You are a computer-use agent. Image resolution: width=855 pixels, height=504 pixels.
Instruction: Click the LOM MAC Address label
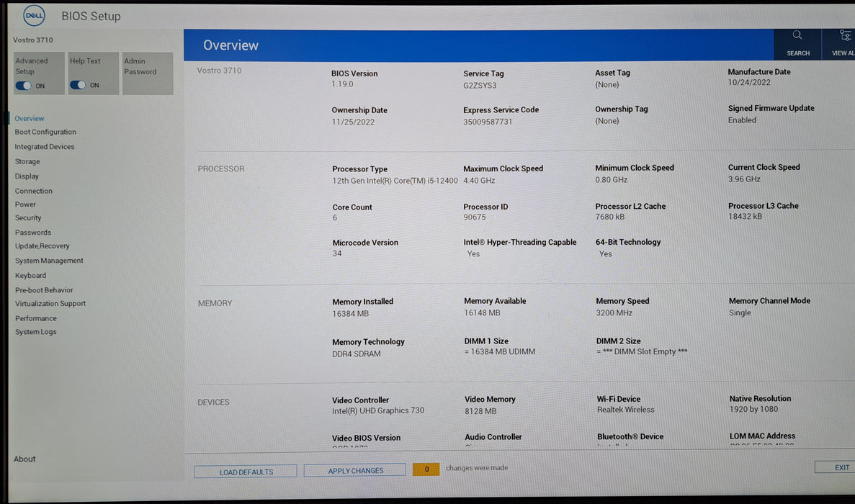tap(762, 436)
